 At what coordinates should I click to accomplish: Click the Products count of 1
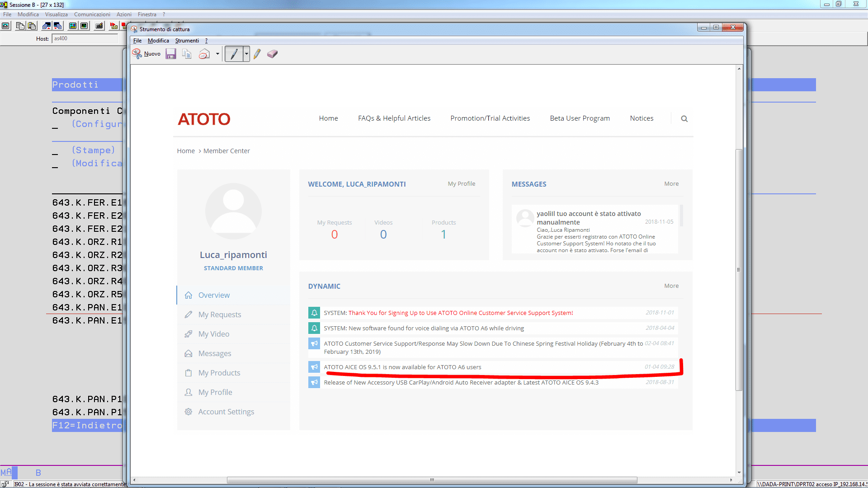tap(443, 235)
